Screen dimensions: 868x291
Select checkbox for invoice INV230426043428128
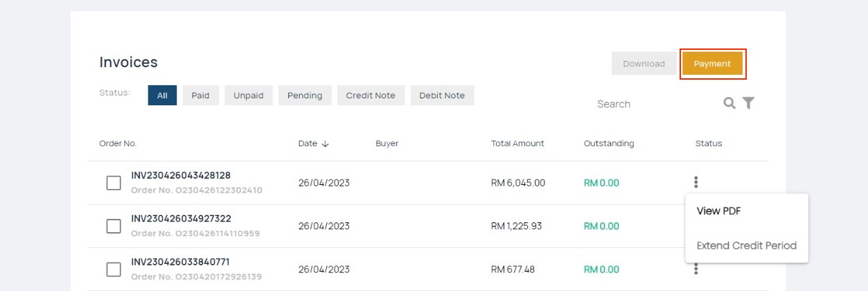click(x=114, y=183)
